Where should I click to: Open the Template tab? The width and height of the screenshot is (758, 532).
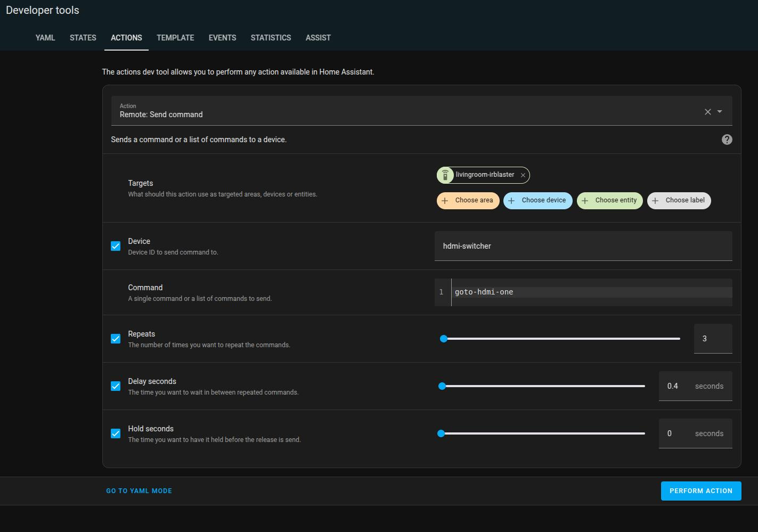(x=175, y=38)
